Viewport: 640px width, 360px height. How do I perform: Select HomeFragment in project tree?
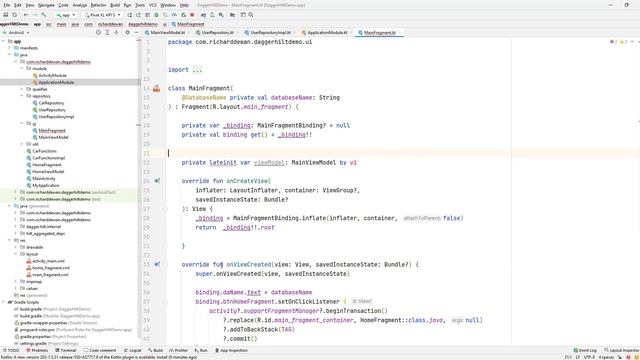click(47, 165)
